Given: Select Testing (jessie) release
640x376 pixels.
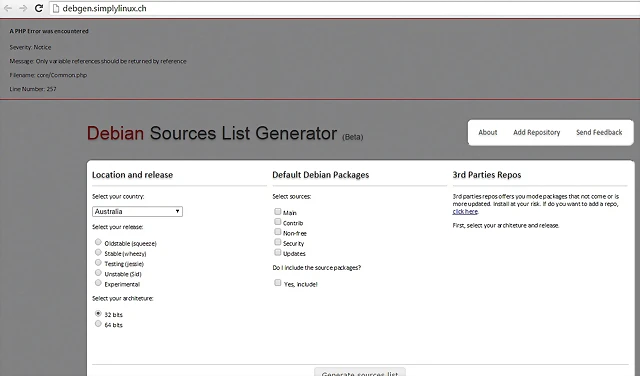Looking at the screenshot, I should 98,263.
